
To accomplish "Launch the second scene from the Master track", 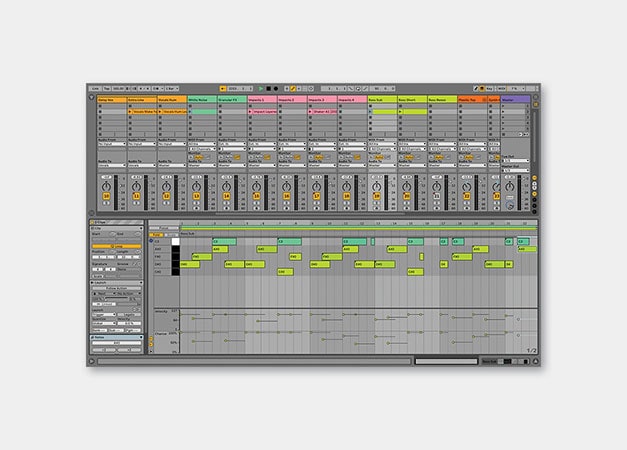I will [x=503, y=112].
